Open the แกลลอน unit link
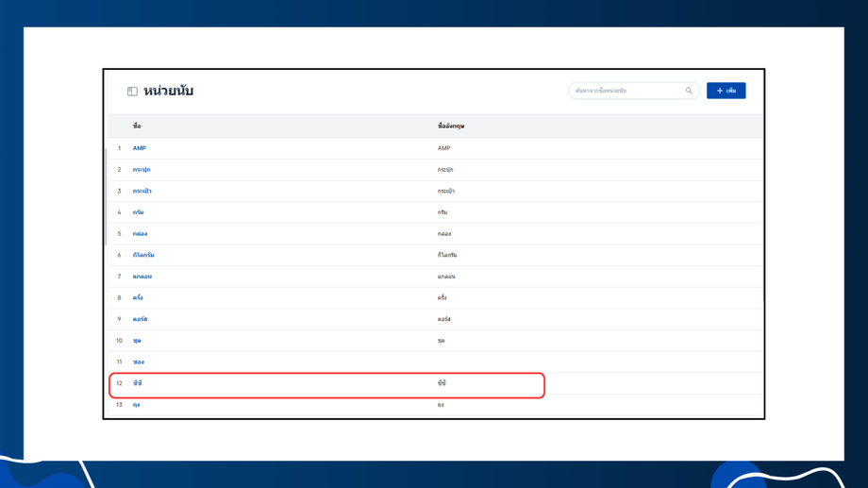The width and height of the screenshot is (868, 488). [x=142, y=277]
